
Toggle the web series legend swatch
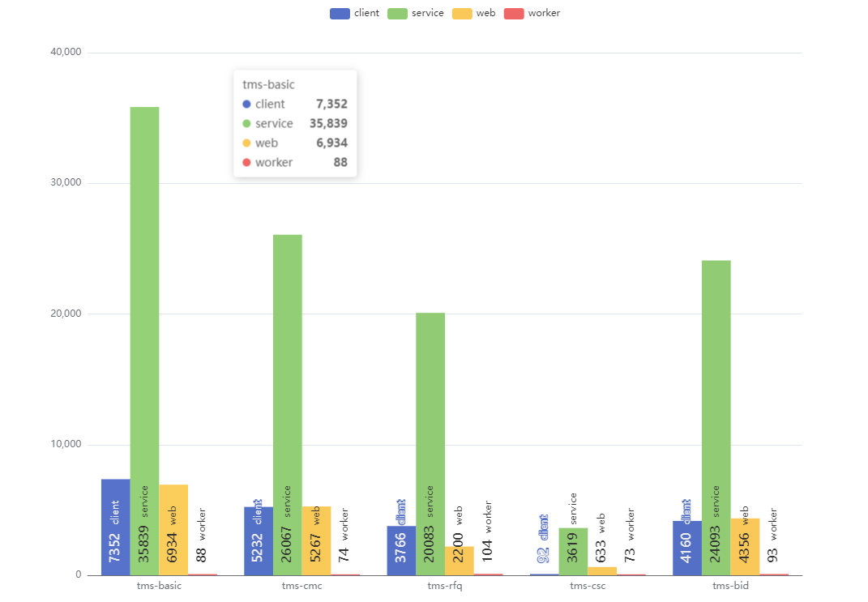pyautogui.click(x=462, y=13)
